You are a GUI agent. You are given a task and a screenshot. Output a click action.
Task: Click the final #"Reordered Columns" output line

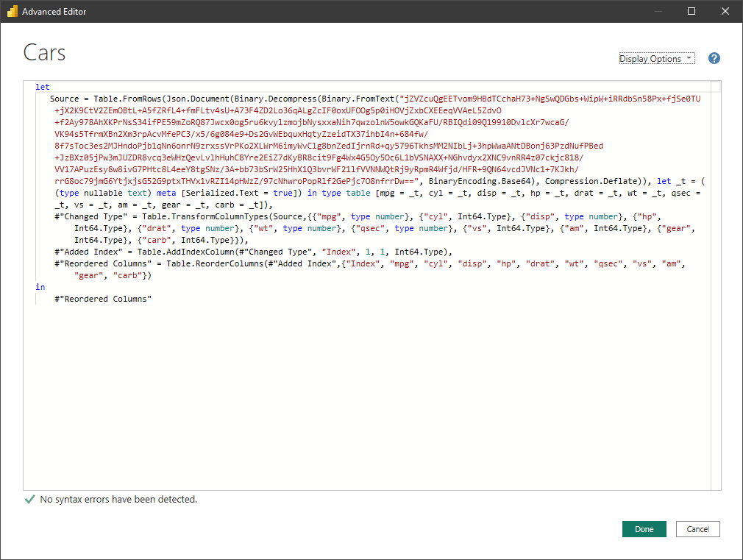pos(103,299)
